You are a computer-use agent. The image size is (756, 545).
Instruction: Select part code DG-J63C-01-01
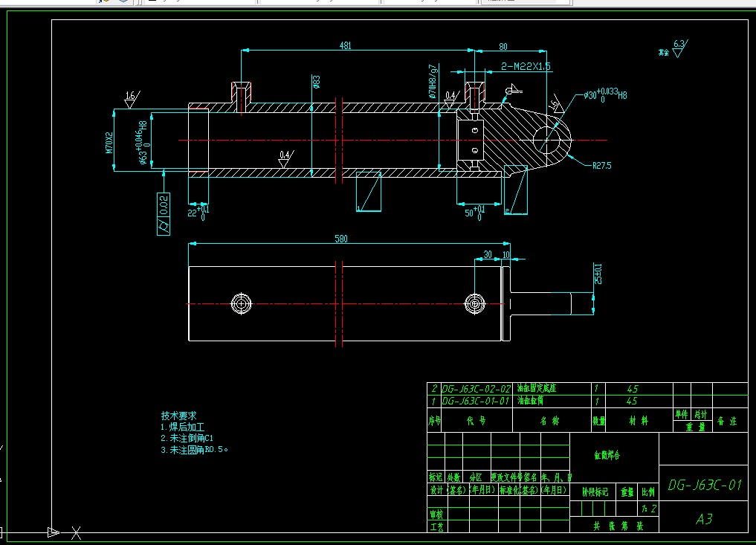pos(476,401)
